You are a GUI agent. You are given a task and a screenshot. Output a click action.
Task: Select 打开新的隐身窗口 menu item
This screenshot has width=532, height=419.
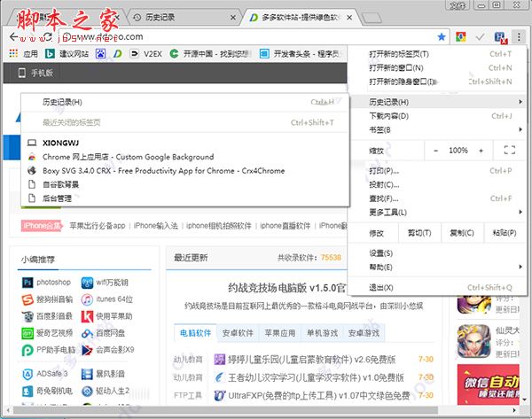tap(438, 81)
